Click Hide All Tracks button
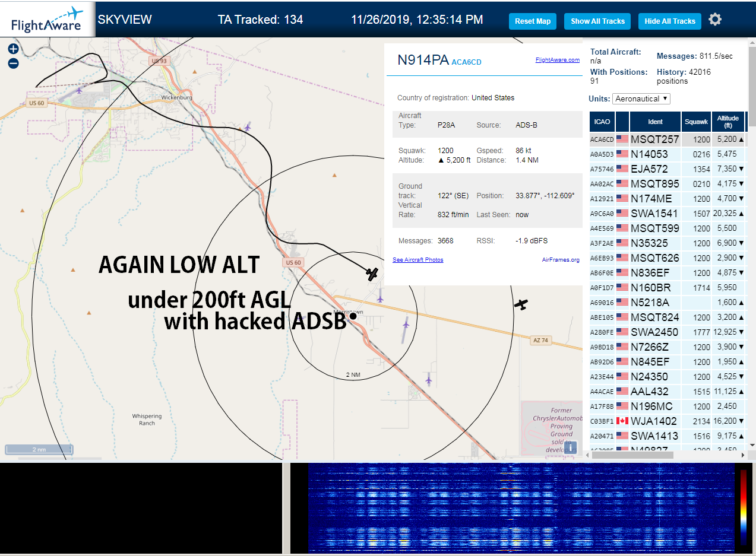This screenshot has width=756, height=556. [670, 21]
